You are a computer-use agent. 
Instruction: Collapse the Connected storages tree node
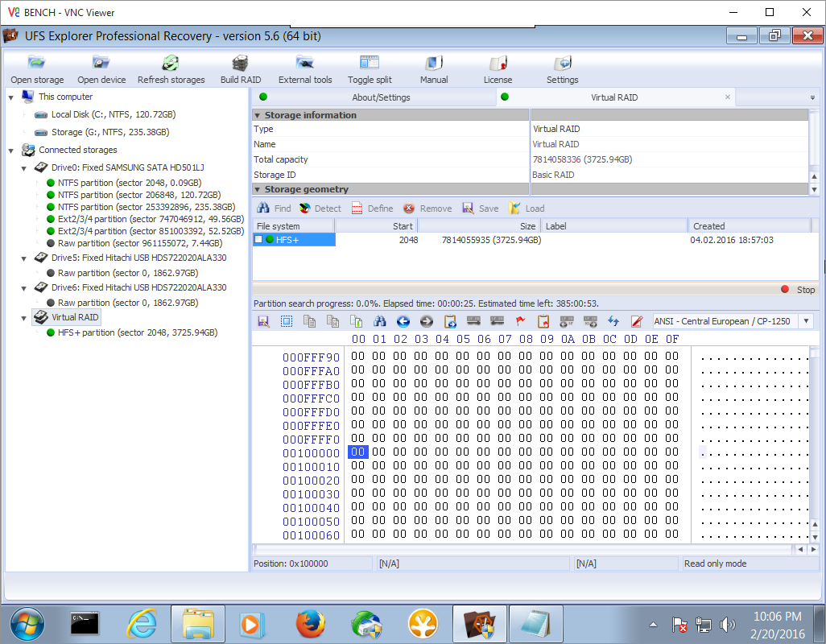(x=11, y=151)
